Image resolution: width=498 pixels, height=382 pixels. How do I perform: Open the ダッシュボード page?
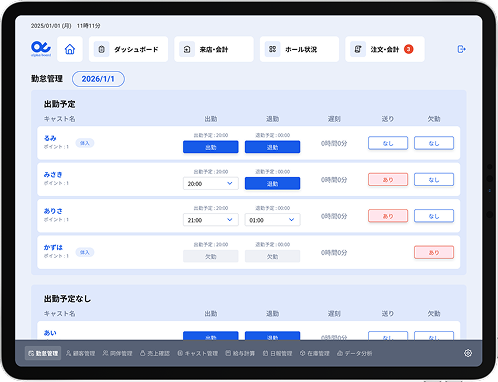(x=128, y=49)
